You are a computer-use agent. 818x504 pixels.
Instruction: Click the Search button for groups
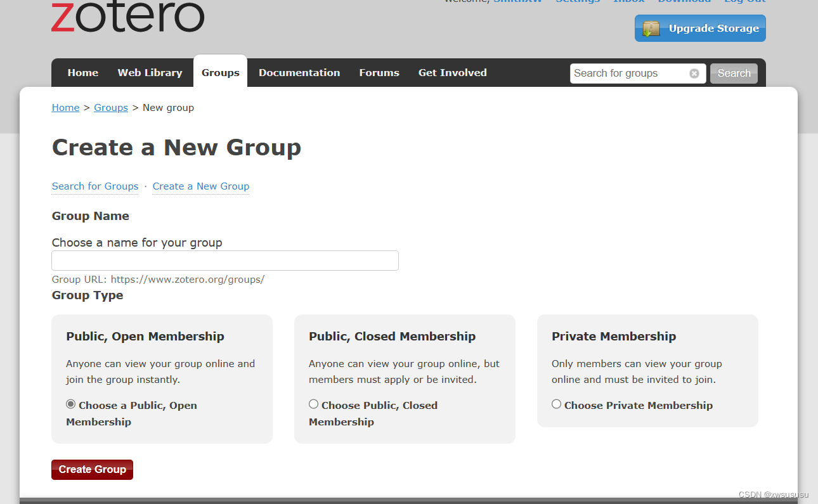point(734,74)
